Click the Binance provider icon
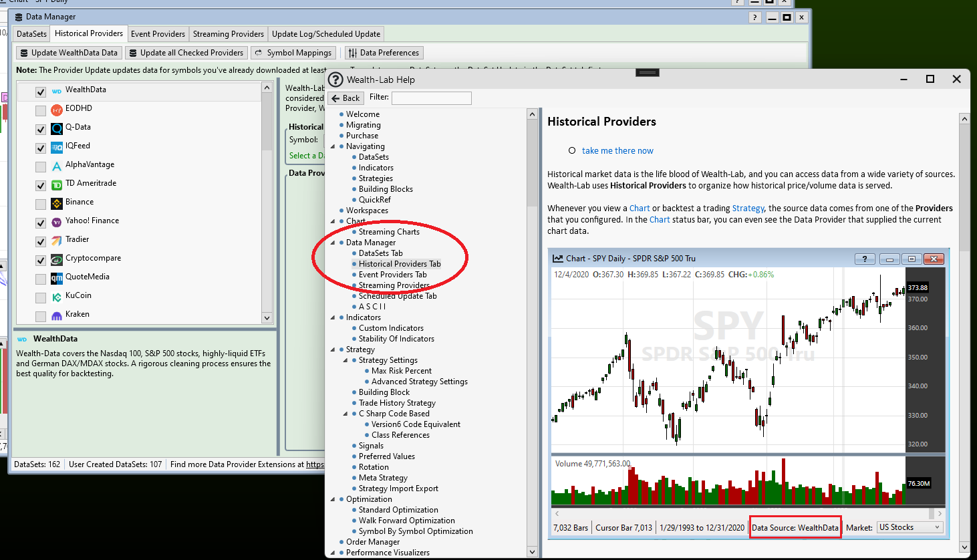The width and height of the screenshot is (977, 560). (57, 204)
